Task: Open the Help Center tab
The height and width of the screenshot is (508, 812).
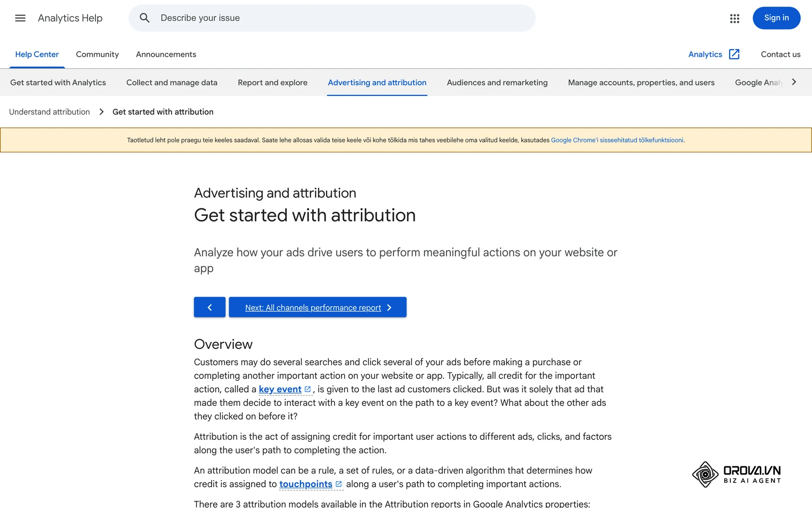Action: [x=37, y=54]
